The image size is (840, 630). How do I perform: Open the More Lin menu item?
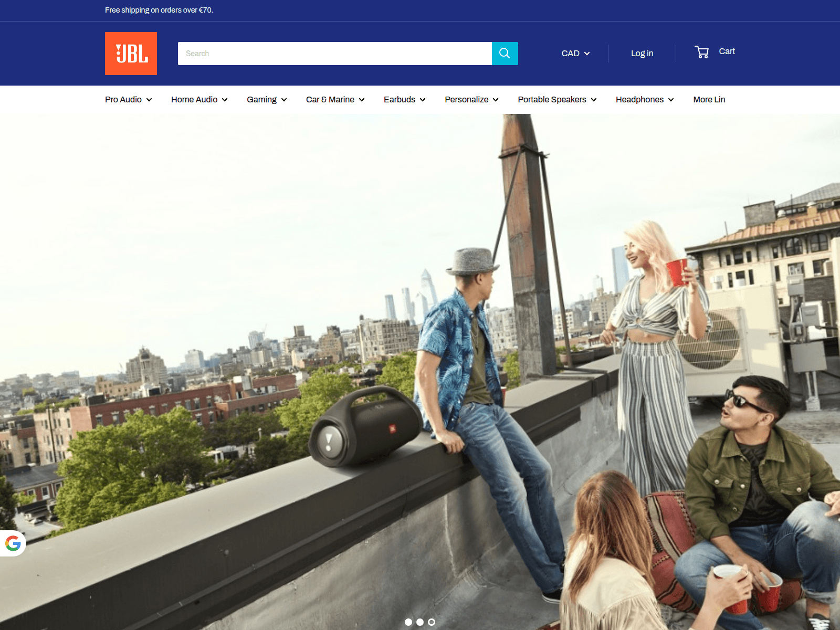(x=709, y=100)
